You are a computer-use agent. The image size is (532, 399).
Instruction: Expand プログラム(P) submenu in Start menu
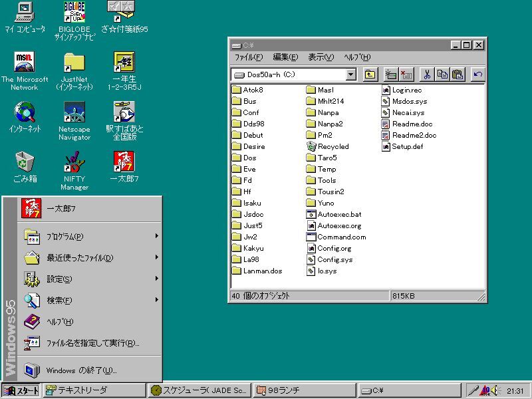(90, 236)
